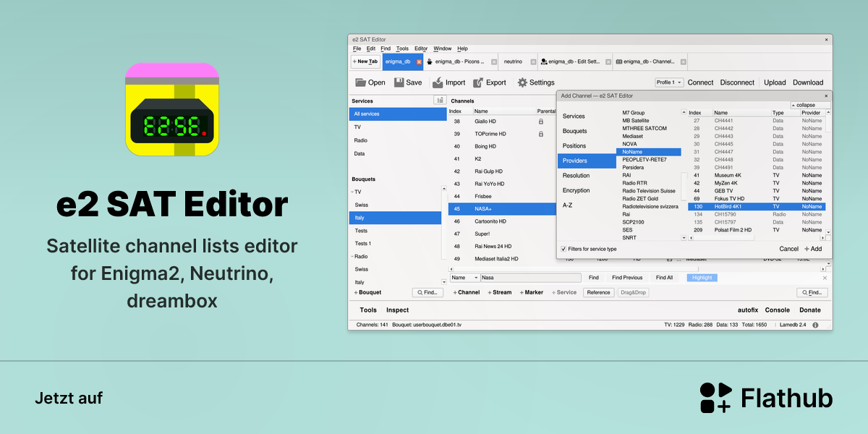Viewport: 868px width, 434px height.
Task: Click the add Bouquet button
Action: click(x=367, y=292)
